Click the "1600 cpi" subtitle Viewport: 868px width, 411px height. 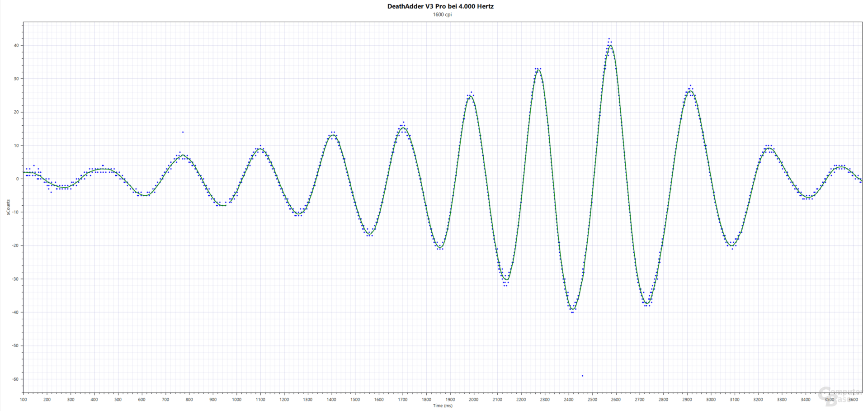[x=442, y=14]
